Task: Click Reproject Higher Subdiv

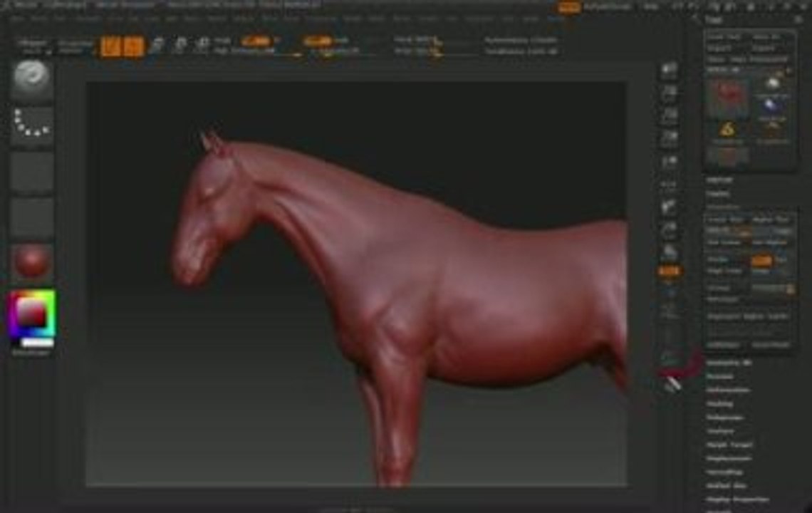Action: point(748,316)
